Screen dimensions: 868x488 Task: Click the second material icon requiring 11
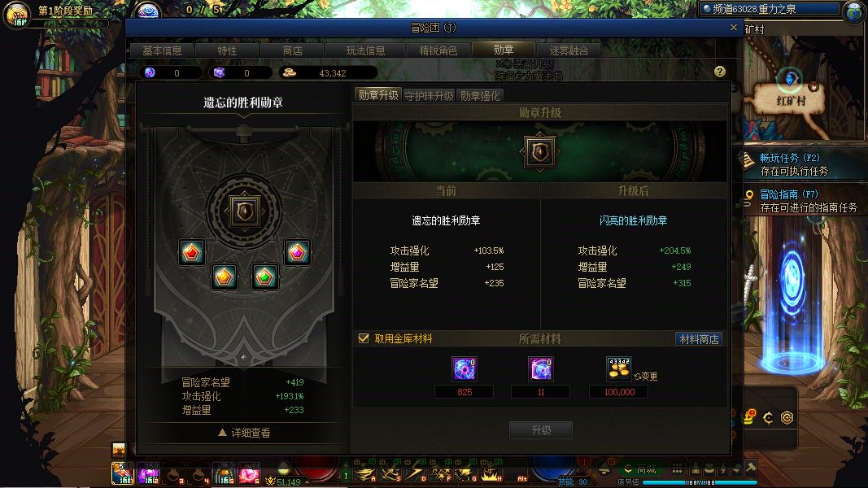point(540,369)
